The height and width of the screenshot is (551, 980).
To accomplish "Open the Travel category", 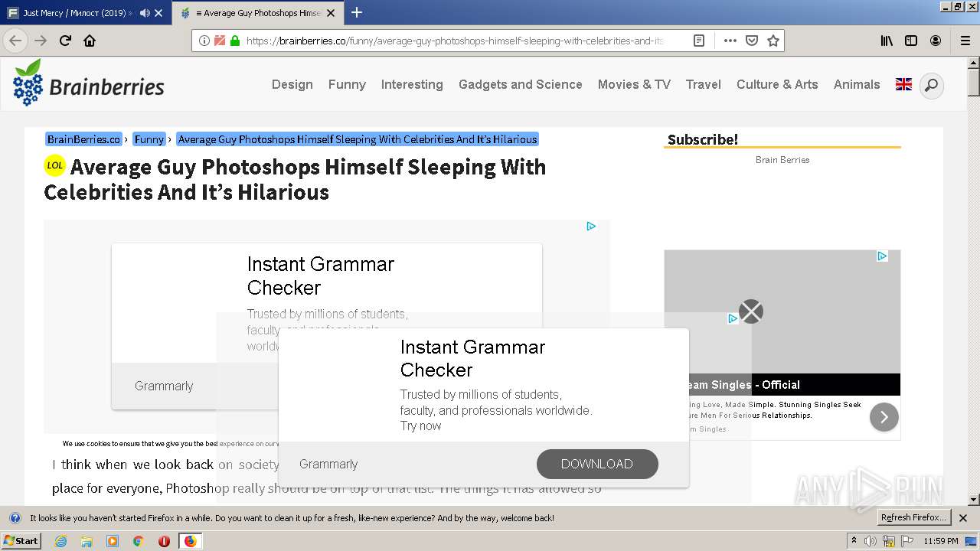I will click(704, 84).
